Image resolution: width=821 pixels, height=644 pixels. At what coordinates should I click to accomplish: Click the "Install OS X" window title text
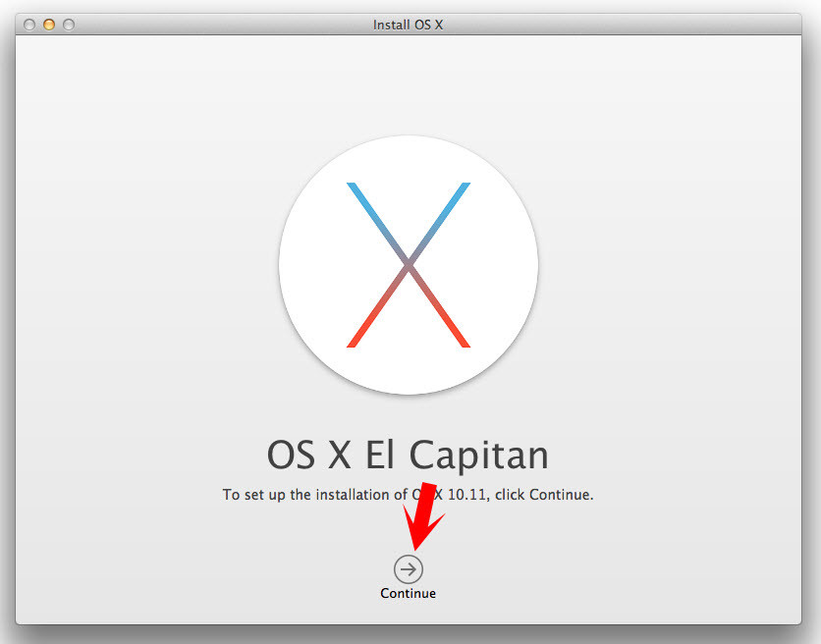(x=409, y=25)
